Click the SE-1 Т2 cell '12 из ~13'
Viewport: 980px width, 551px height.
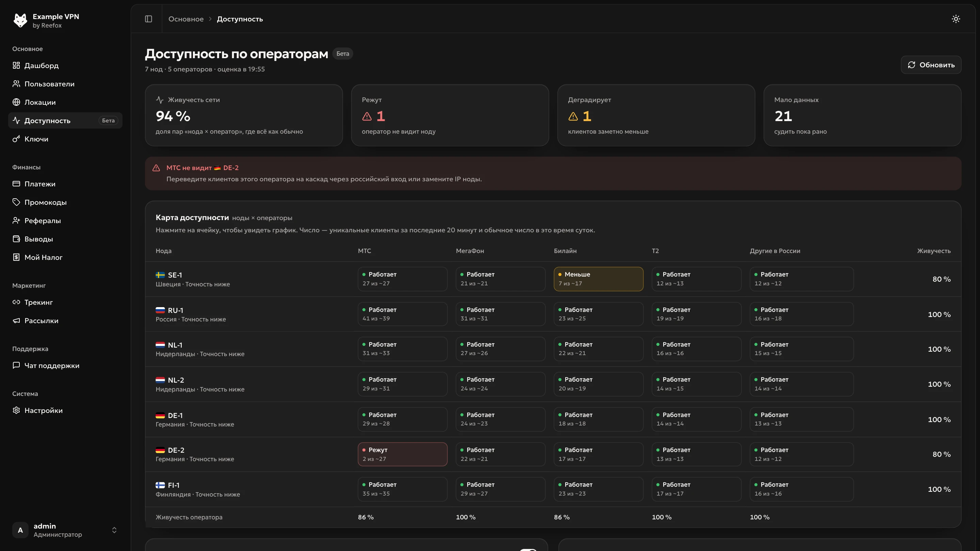click(x=696, y=279)
